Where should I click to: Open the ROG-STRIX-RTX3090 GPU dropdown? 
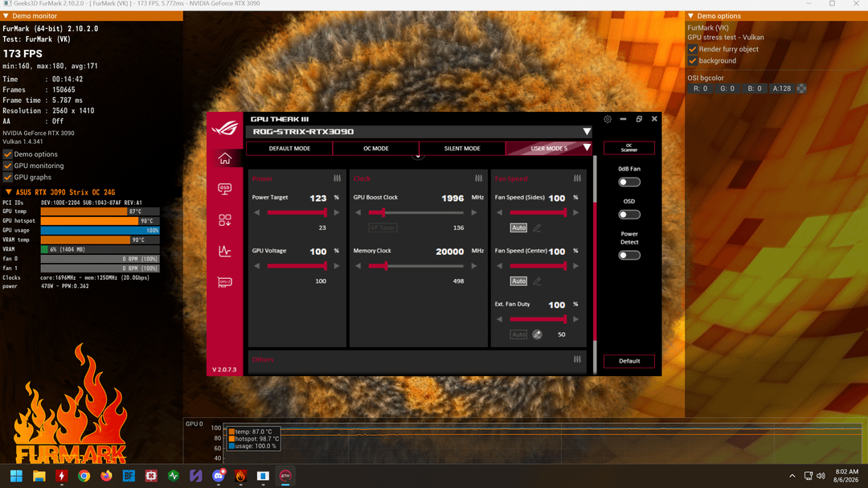tap(587, 132)
